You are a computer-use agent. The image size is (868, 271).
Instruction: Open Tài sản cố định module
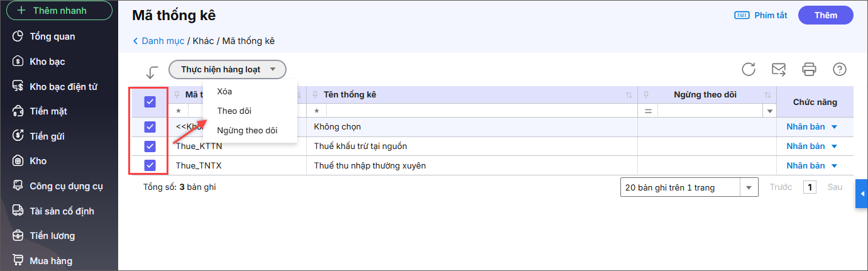point(62,211)
